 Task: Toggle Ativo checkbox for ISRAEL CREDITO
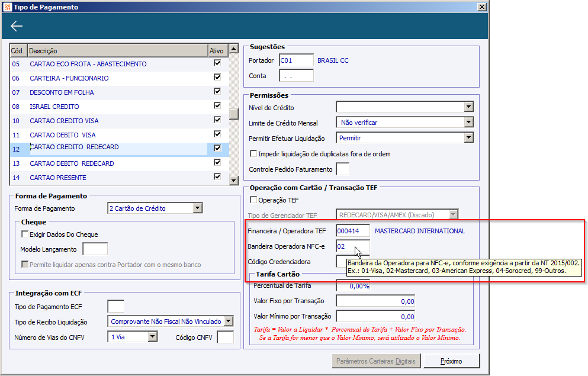pos(217,106)
